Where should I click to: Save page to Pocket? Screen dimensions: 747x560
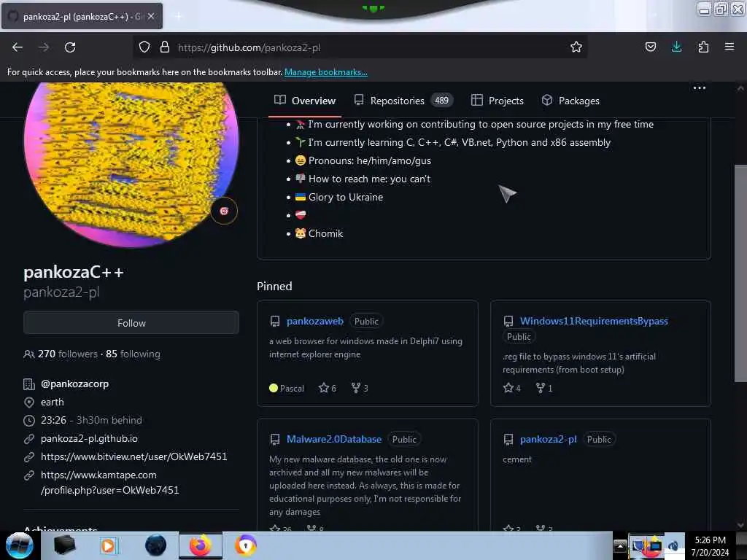pyautogui.click(x=651, y=47)
